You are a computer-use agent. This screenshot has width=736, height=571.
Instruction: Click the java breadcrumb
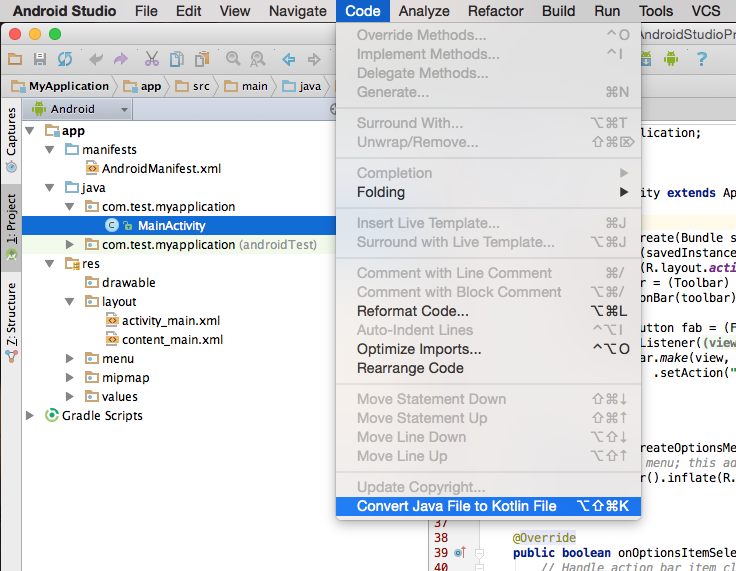pyautogui.click(x=302, y=86)
